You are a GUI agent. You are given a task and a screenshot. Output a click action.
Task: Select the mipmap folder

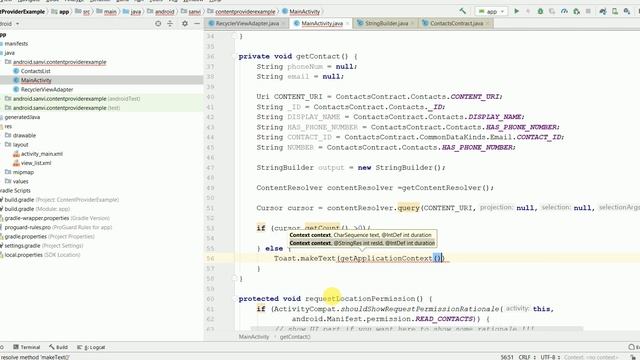tap(23, 172)
